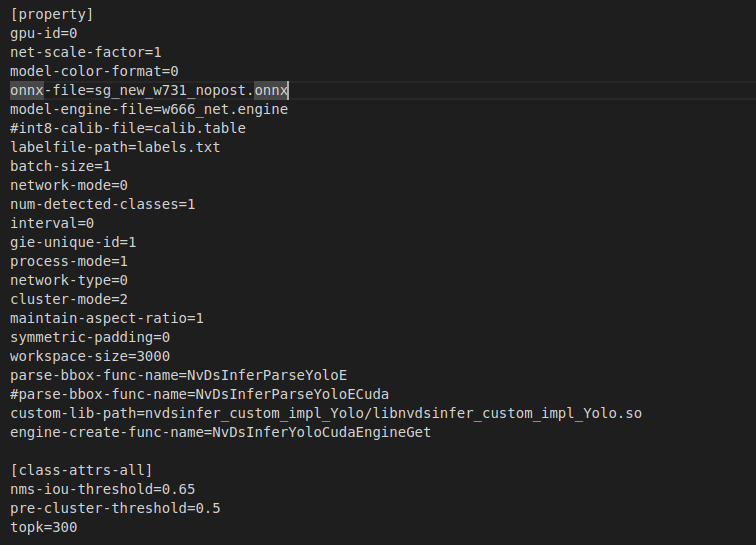Viewport: 756px width, 545px height.
Task: Click the cluster-mode=2 line
Action: [69, 299]
